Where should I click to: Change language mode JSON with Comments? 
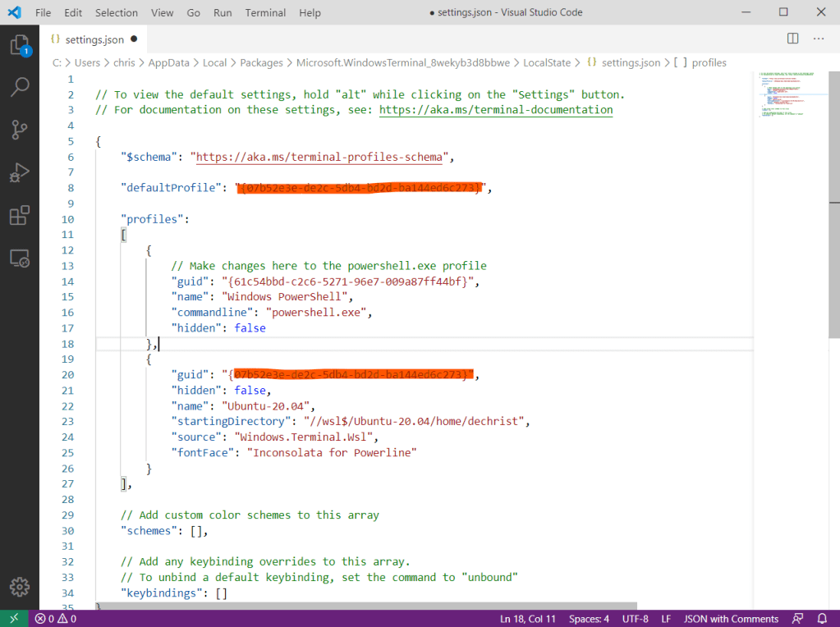pyautogui.click(x=731, y=619)
